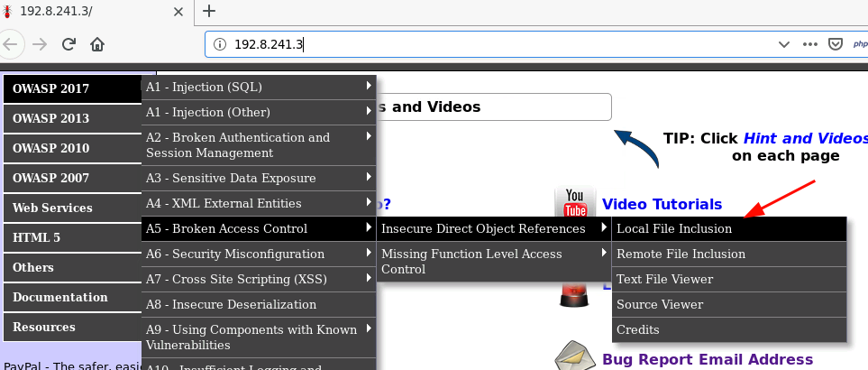868x370 pixels.
Task: Show address bar history dropdown arrow
Action: 784,44
